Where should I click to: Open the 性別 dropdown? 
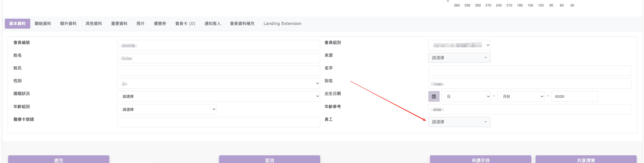[218, 84]
